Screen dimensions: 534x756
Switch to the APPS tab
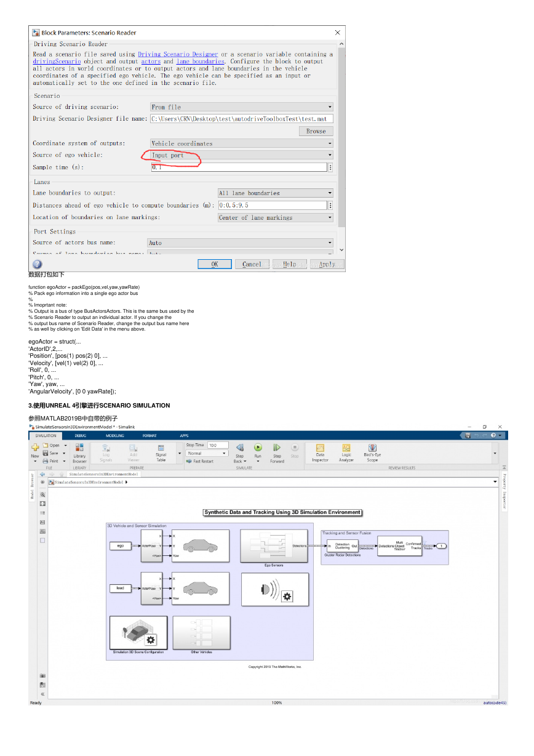184,435
